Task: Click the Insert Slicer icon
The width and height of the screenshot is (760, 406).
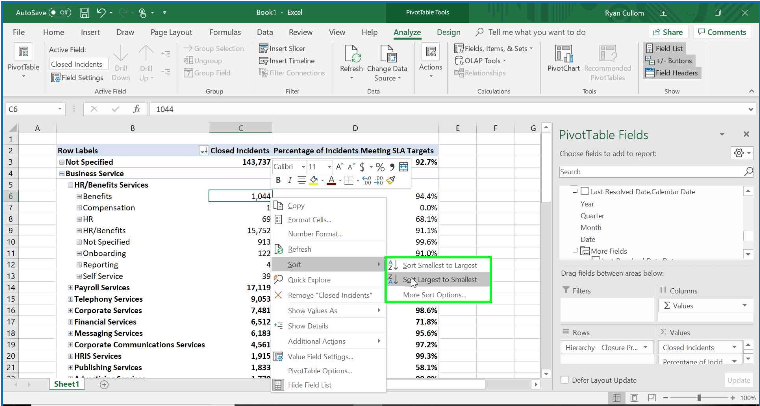Action: pyautogui.click(x=264, y=48)
